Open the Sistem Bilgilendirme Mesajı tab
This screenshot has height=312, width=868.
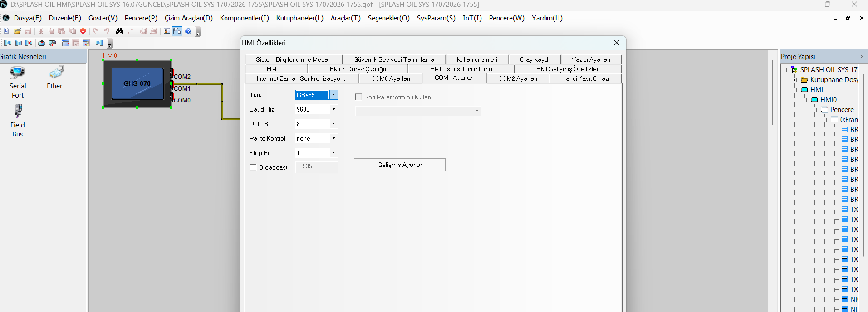coord(293,59)
